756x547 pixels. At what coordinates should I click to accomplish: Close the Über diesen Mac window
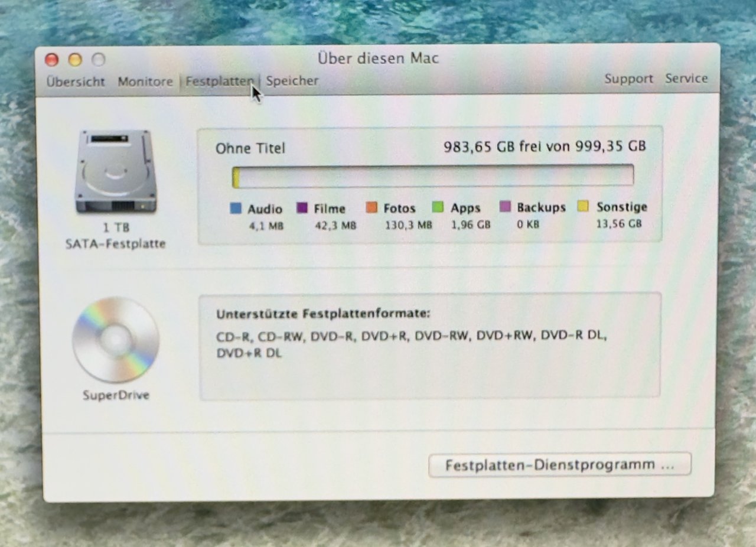52,59
